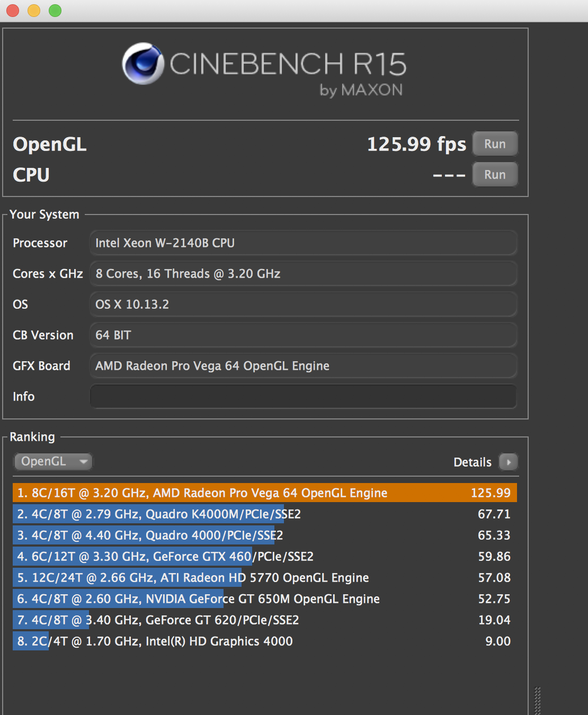The image size is (588, 715).
Task: Click the OS field showing OS X 10.13.2
Action: click(303, 304)
